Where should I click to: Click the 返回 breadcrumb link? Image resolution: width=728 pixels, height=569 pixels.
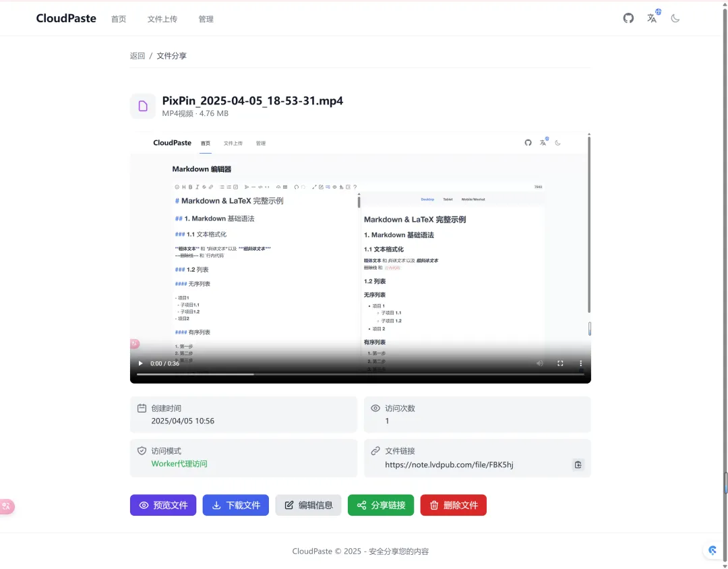[138, 56]
